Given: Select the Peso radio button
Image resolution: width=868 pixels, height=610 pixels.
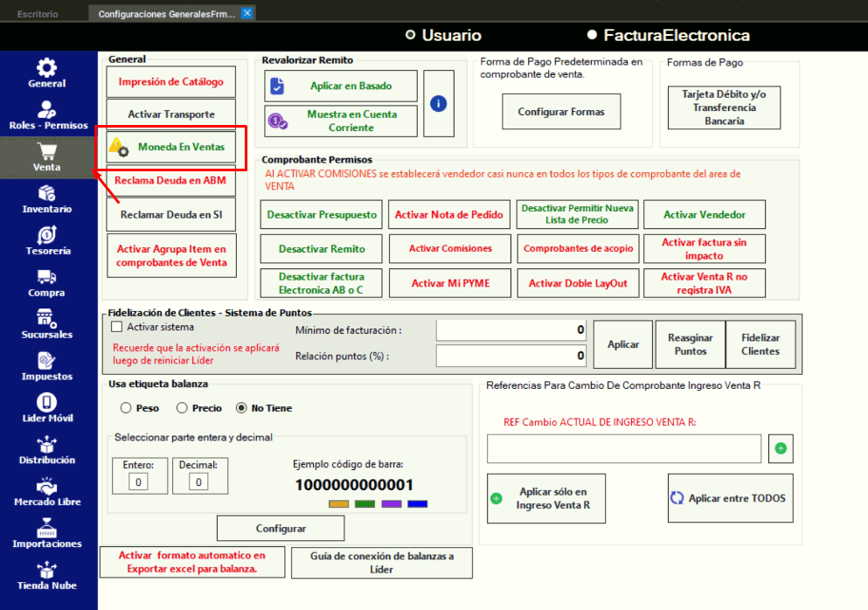Looking at the screenshot, I should click(126, 408).
